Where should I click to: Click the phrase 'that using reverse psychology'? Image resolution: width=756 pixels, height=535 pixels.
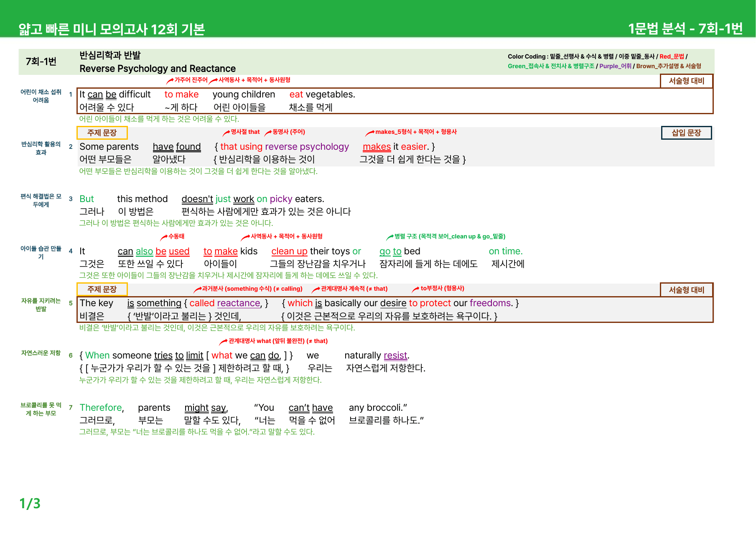[x=285, y=147]
